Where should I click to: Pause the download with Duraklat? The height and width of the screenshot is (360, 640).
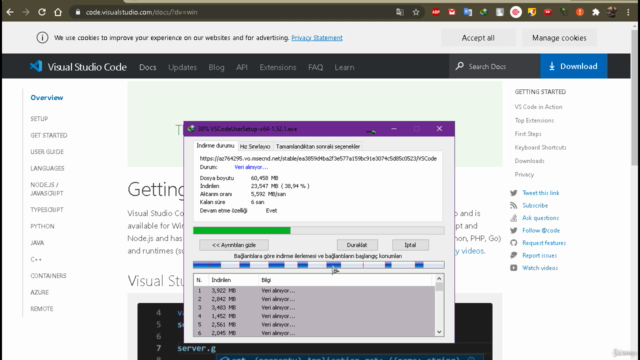point(357,245)
